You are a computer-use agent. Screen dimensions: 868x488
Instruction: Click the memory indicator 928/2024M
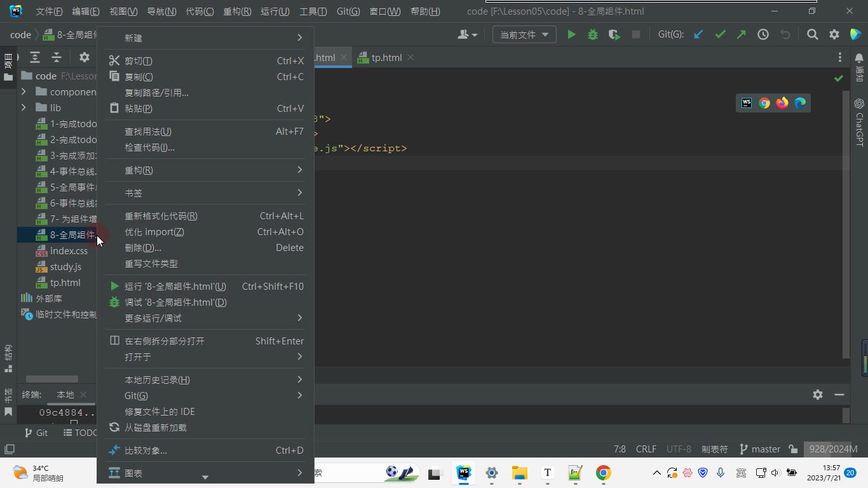(x=834, y=449)
